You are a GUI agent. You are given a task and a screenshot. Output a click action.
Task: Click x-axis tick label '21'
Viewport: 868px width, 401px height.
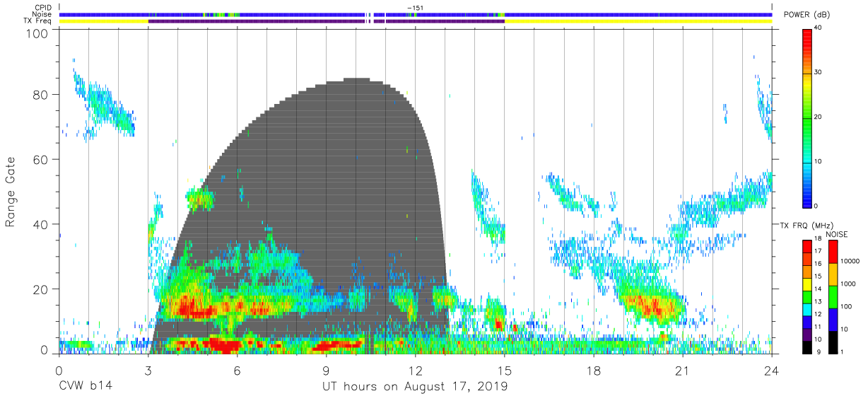683,371
